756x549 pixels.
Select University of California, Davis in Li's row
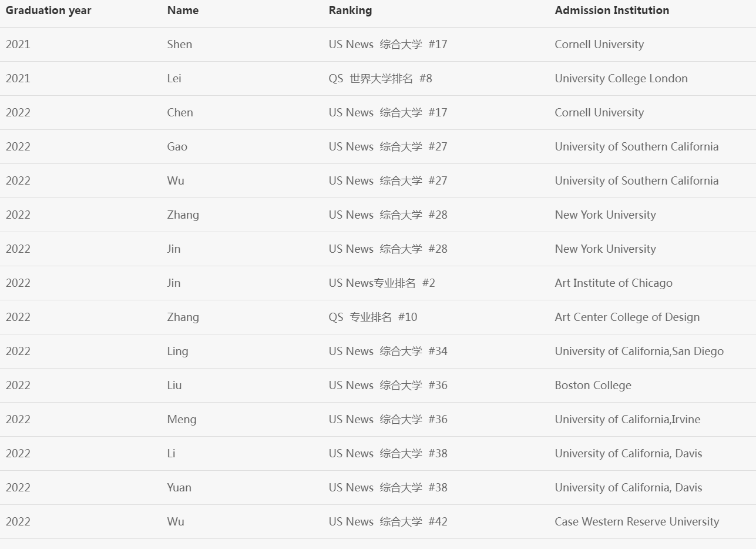coord(629,454)
